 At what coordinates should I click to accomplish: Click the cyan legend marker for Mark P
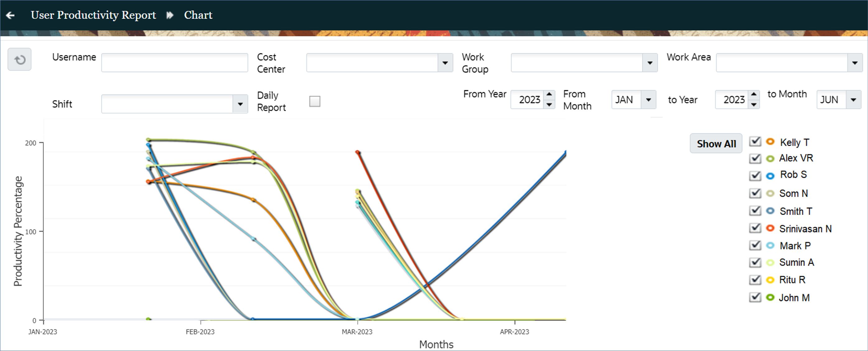[x=770, y=245]
